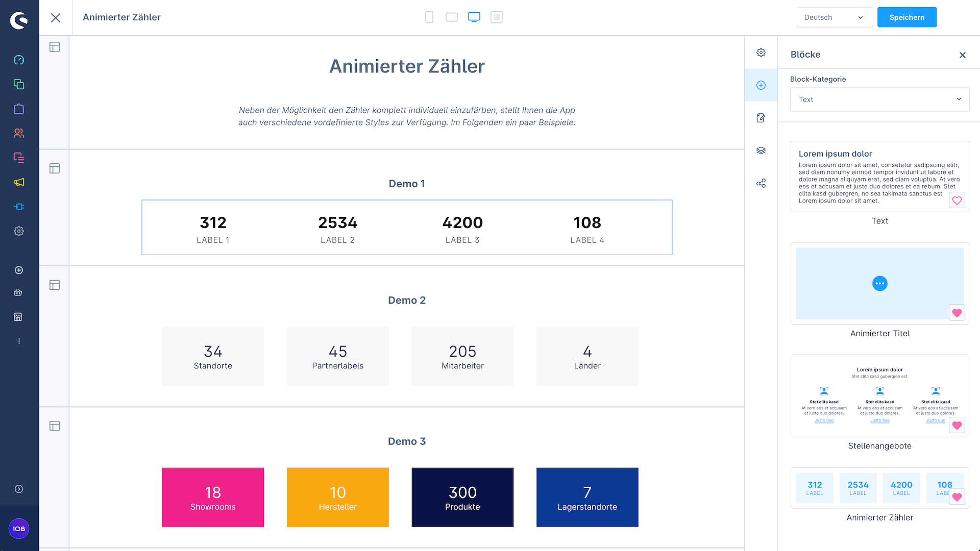Select the shopping bag icon in sidebar
980x551 pixels.
(19, 108)
